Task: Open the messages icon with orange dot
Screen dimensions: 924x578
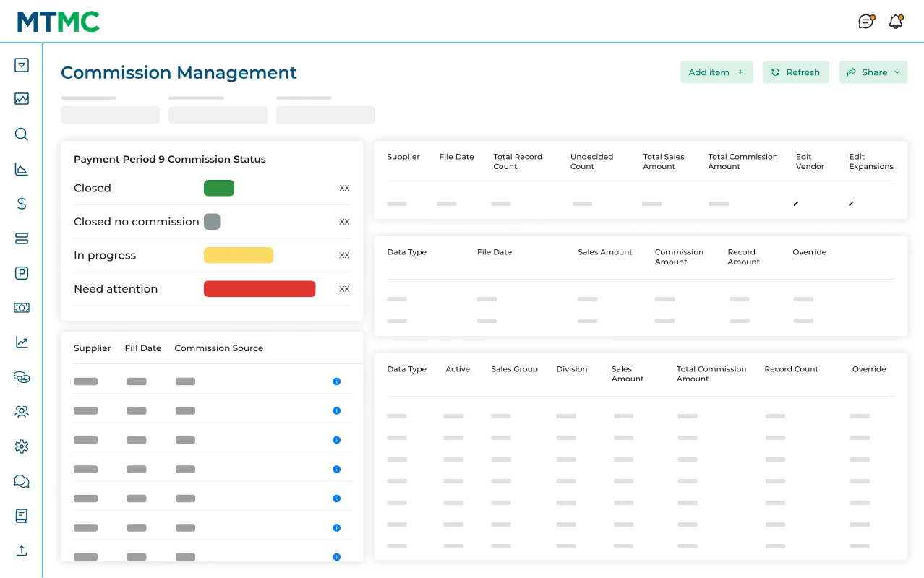Action: (x=866, y=22)
